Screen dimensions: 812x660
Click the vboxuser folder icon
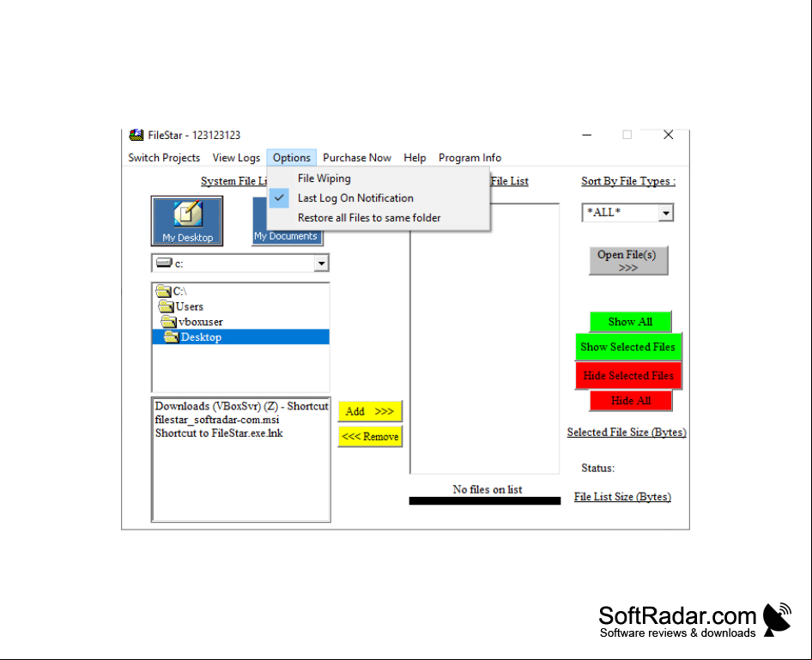tap(169, 322)
